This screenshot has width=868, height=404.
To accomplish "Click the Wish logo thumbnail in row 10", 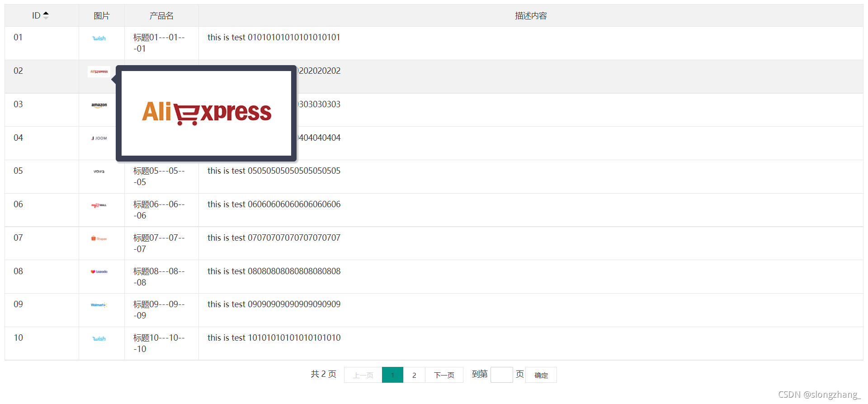I will [99, 338].
